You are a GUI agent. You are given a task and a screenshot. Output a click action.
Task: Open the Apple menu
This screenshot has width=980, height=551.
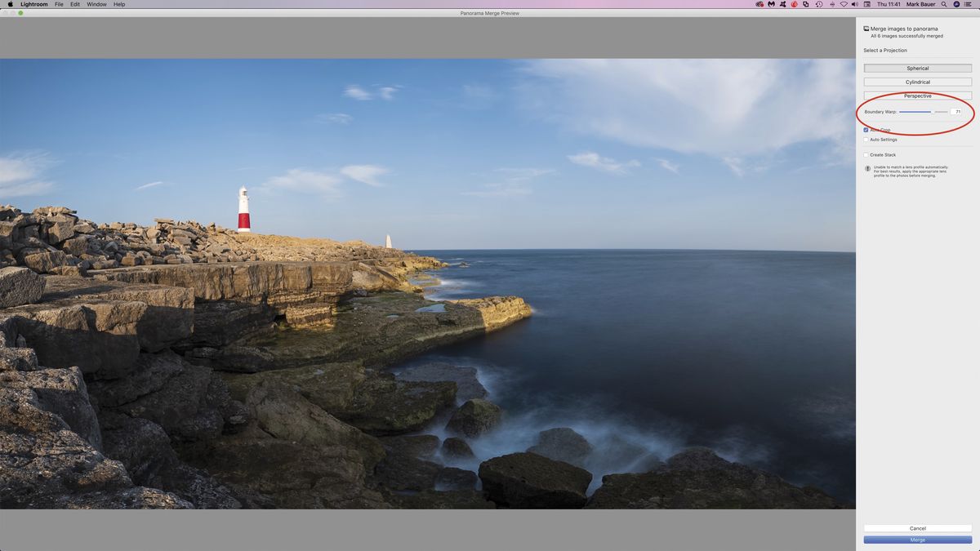point(10,4)
